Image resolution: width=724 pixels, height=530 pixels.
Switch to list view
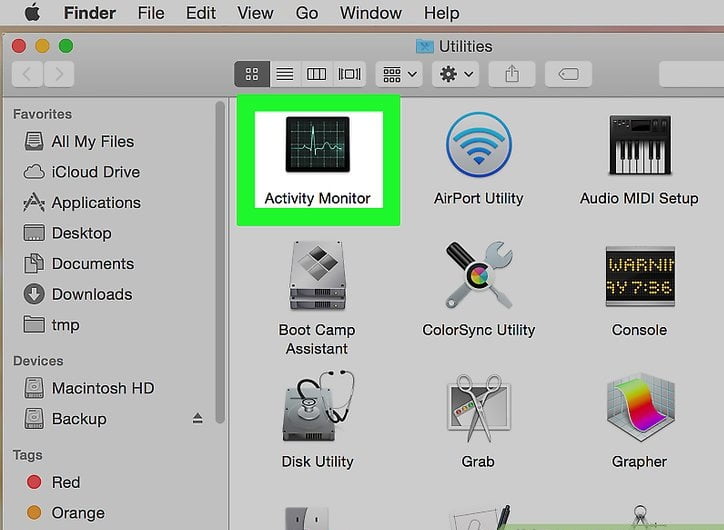coord(285,74)
